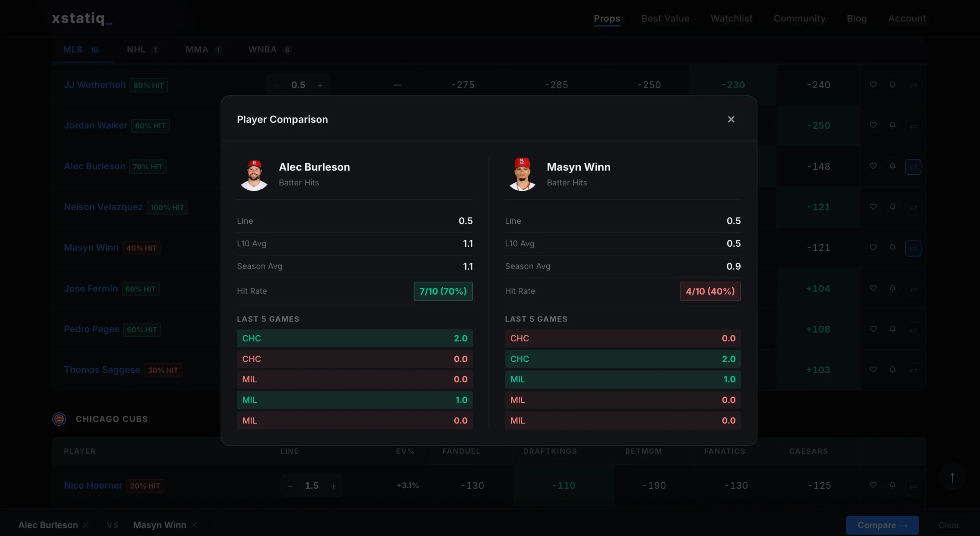The height and width of the screenshot is (536, 980).
Task: Set alert bell for JJ Wetherholt row
Action: tap(892, 85)
